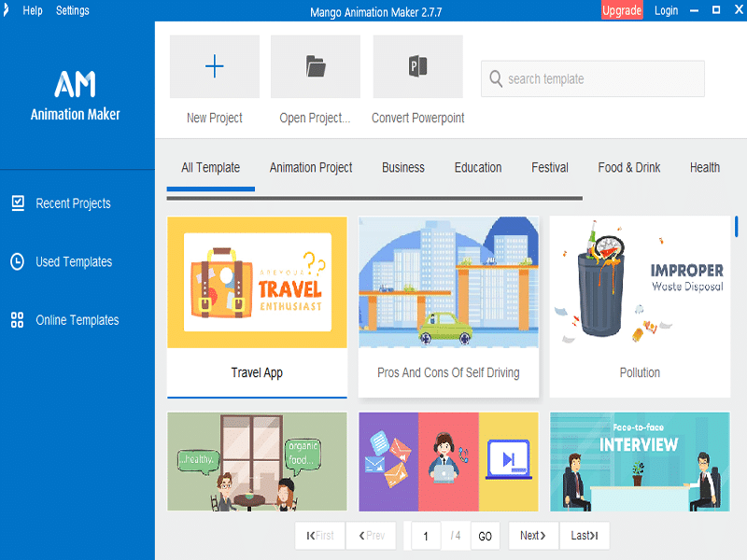Click the Online Templates grid icon
The height and width of the screenshot is (560, 747).
point(17,319)
